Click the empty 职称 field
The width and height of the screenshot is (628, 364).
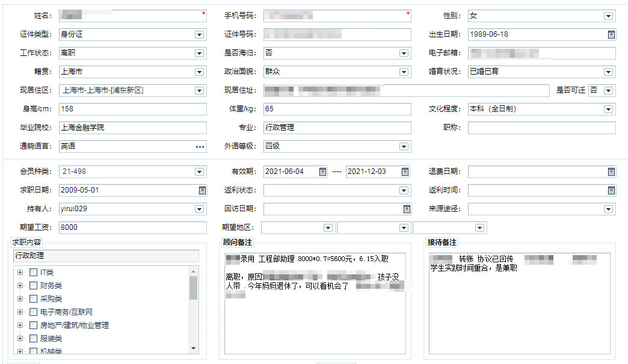click(542, 128)
